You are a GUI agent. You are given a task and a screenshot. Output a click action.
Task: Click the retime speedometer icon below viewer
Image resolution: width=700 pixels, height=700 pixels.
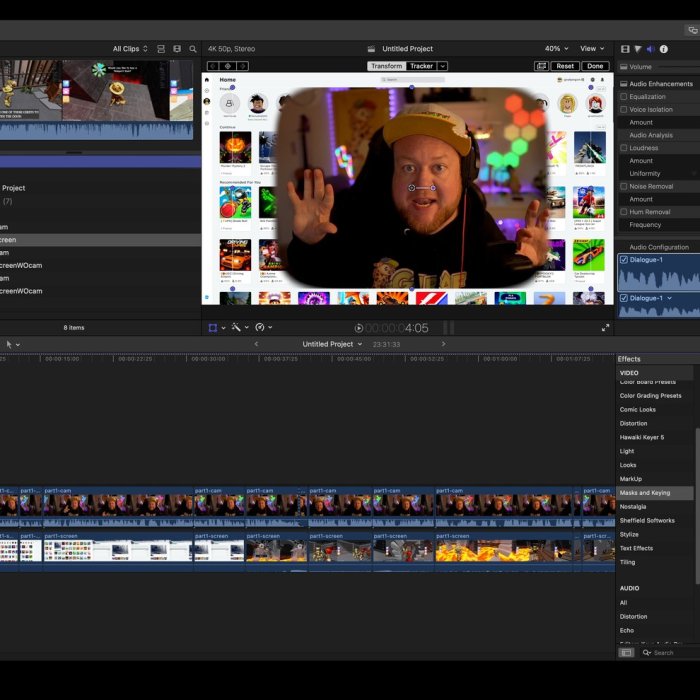point(260,327)
